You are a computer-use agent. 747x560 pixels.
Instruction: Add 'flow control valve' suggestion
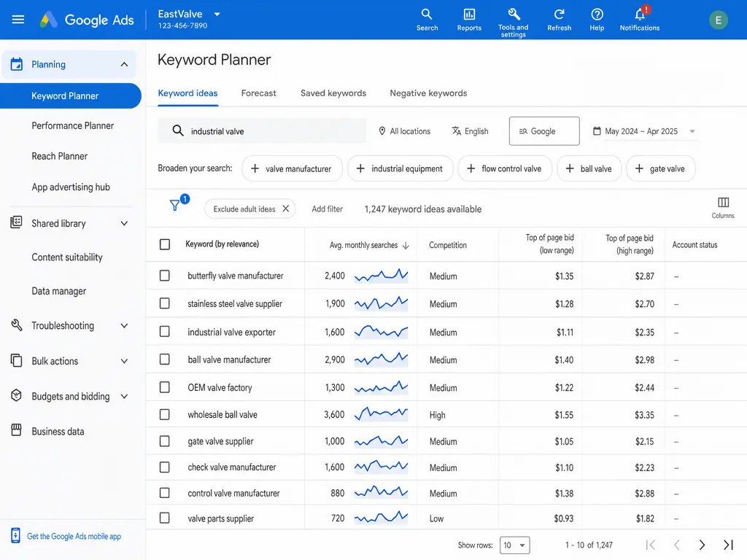click(505, 168)
